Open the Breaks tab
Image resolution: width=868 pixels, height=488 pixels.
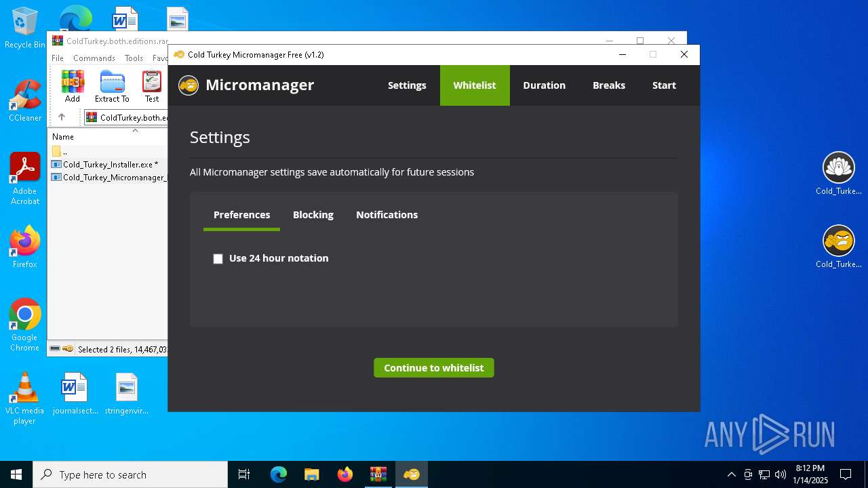click(x=609, y=85)
